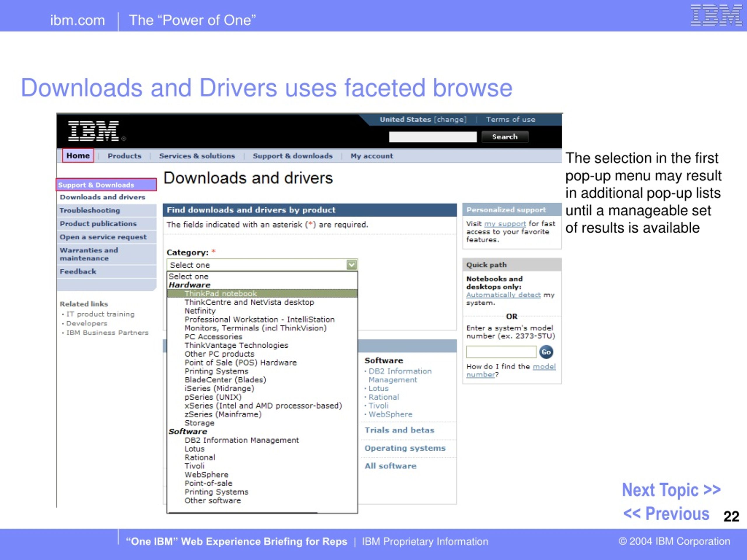Viewport: 747px width, 560px height.
Task: Open the Terms of use link
Action: [x=510, y=120]
